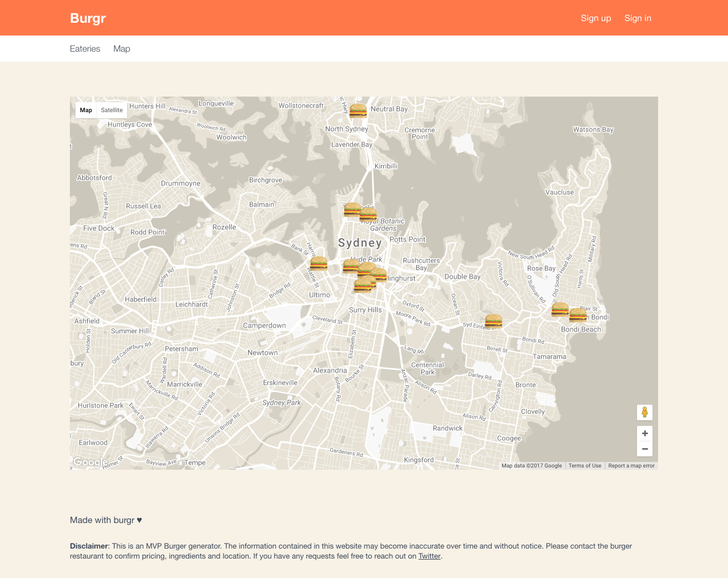Click the burger marker beside Royal Botanic Gardens
This screenshot has width=728, height=578.
(x=368, y=215)
